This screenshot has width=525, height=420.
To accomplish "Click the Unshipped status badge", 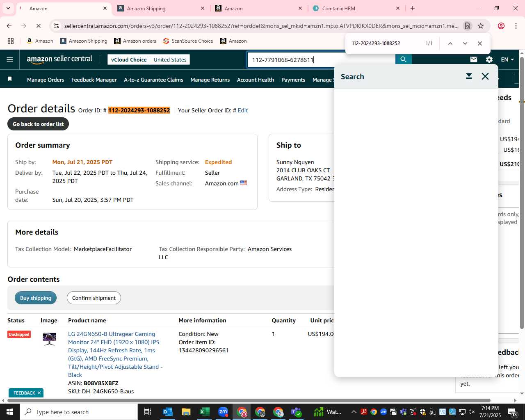I will click(19, 334).
